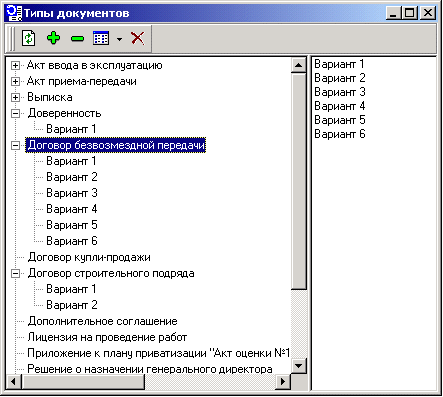Click the horizontal scroll right arrow
Viewport: 443px width, 397px height.
click(283, 381)
